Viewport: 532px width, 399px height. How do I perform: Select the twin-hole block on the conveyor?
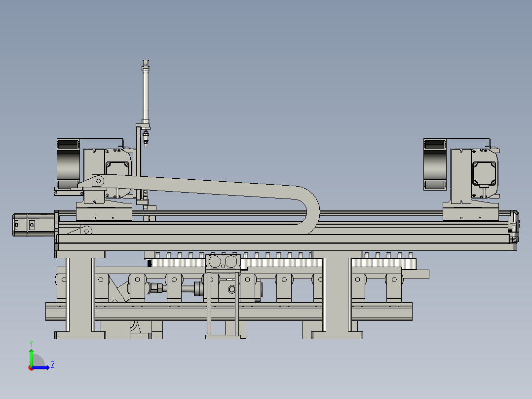(x=223, y=263)
